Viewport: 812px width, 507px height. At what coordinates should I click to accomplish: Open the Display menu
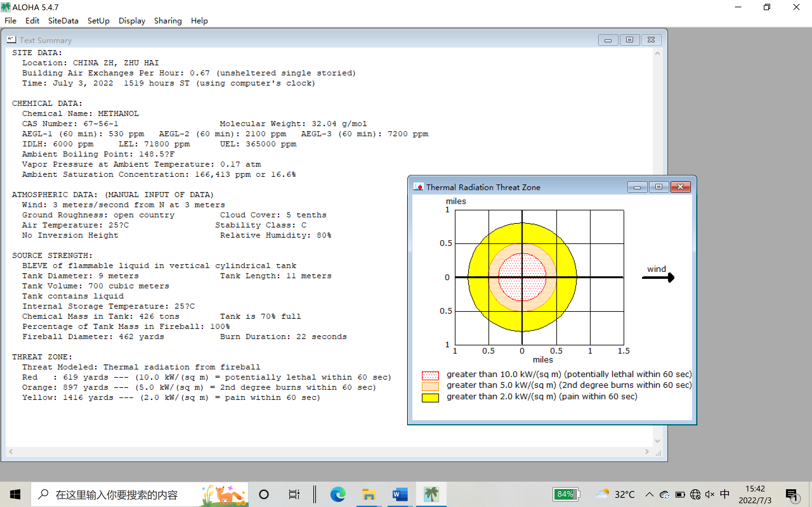[132, 21]
